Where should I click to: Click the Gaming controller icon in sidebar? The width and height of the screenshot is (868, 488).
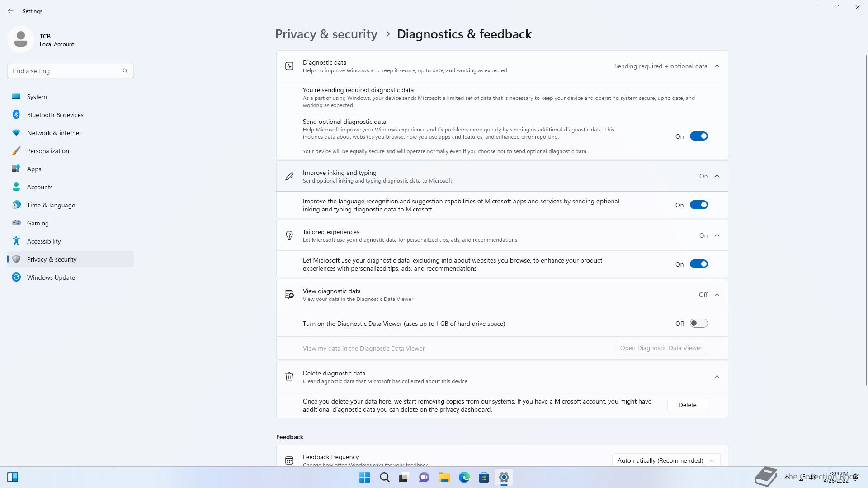[x=16, y=223]
